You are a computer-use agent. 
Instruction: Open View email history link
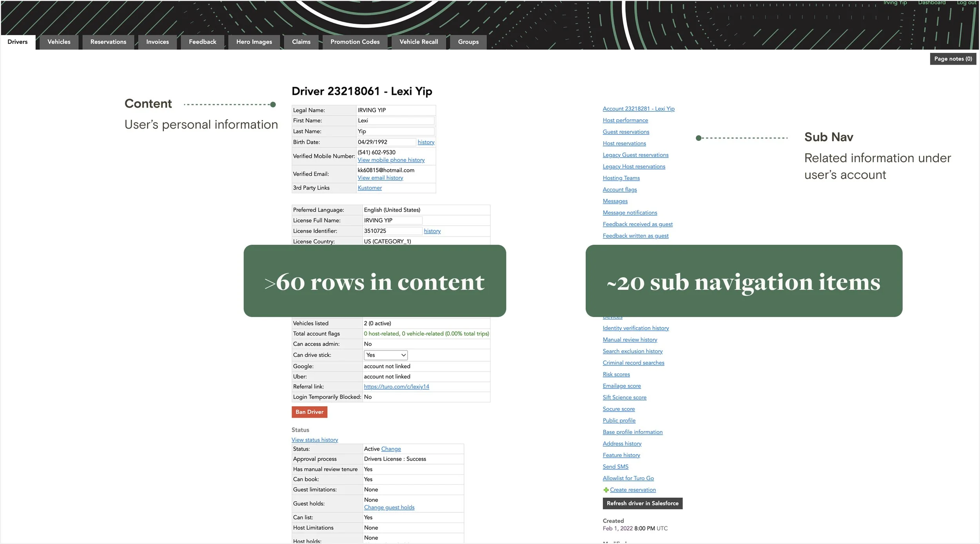tap(380, 178)
